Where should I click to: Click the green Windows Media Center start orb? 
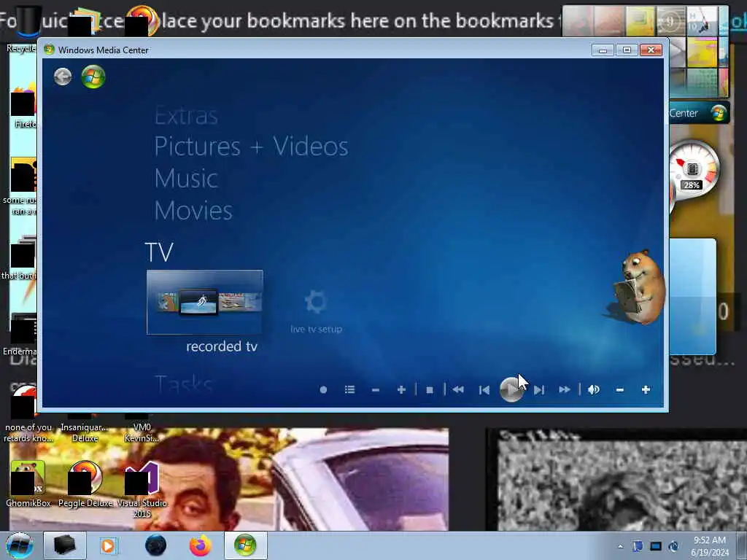pos(93,77)
